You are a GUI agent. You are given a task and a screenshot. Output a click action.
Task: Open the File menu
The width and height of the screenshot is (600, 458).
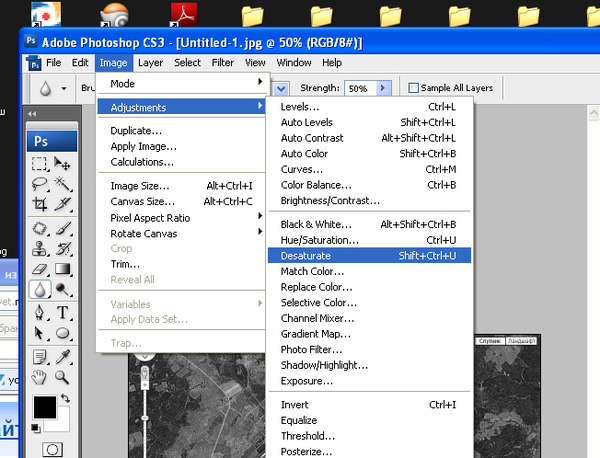pos(54,63)
